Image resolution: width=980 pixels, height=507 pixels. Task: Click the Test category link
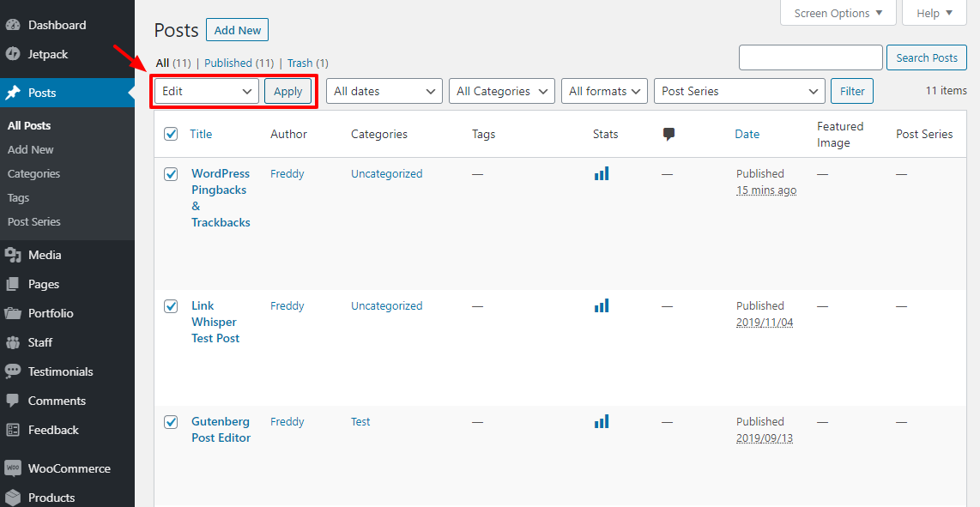point(360,422)
